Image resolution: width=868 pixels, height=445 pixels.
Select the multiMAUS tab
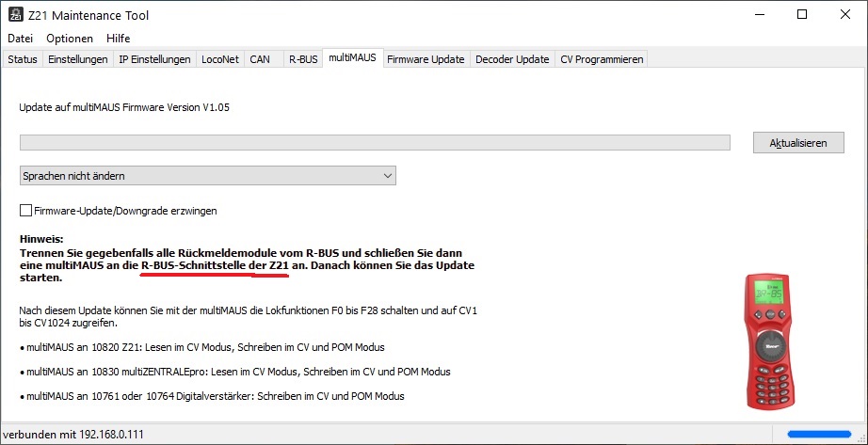click(x=353, y=57)
